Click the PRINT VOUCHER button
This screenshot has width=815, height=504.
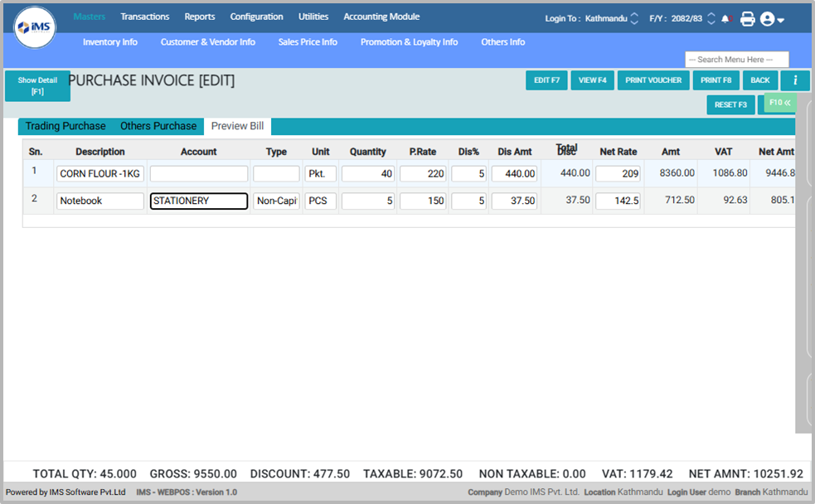[x=653, y=80]
